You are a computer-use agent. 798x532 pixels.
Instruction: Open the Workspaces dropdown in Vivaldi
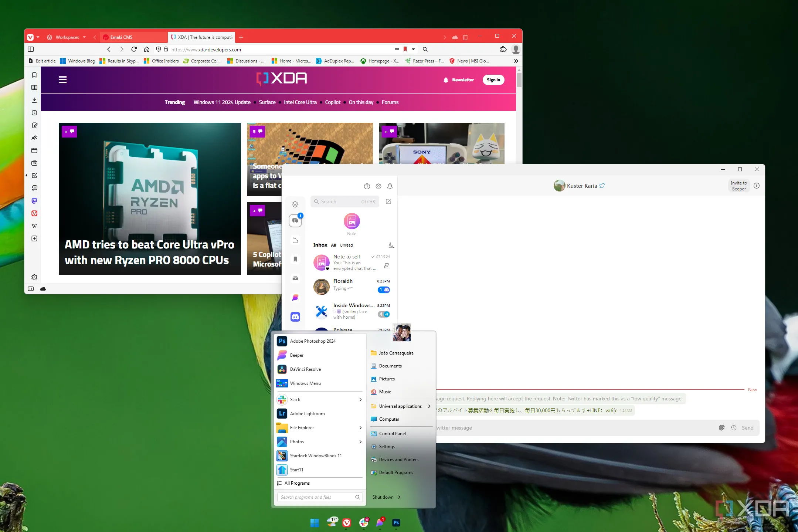(67, 37)
